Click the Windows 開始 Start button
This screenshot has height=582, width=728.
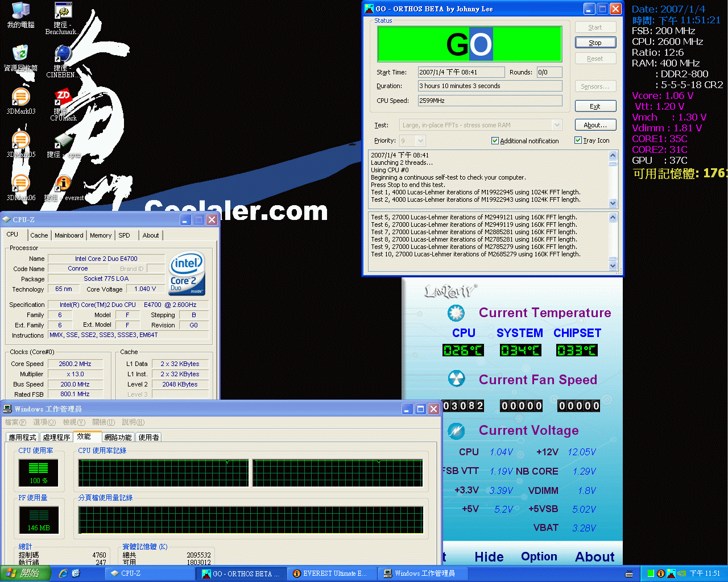click(x=26, y=573)
